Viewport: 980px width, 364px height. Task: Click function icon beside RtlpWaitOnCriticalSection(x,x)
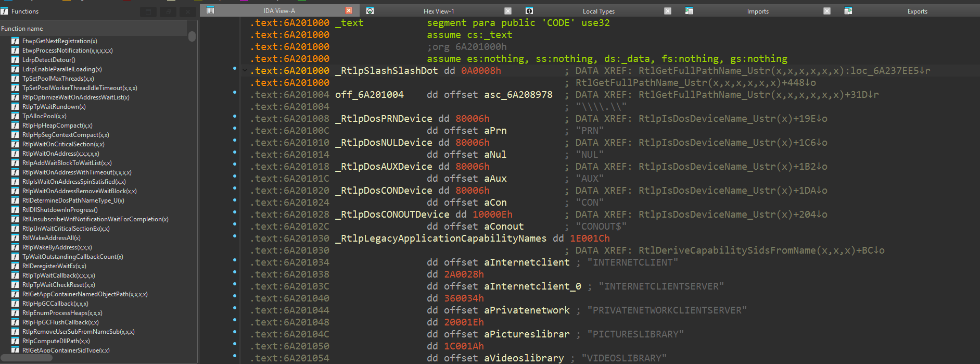(x=15, y=144)
